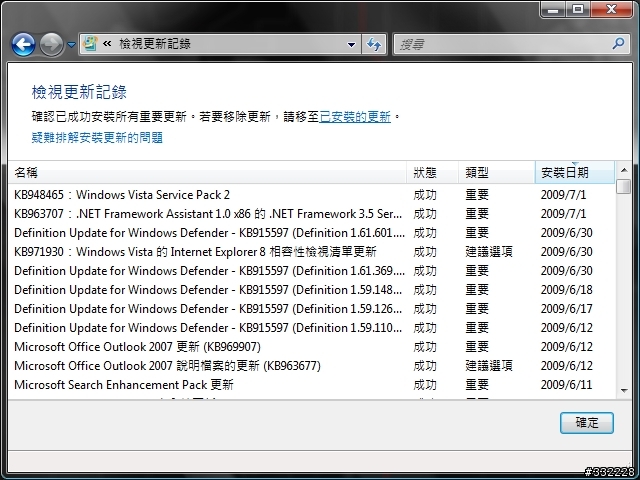Click 建議選項 type for KB963677 row
The height and width of the screenshot is (480, 640).
tap(489, 366)
